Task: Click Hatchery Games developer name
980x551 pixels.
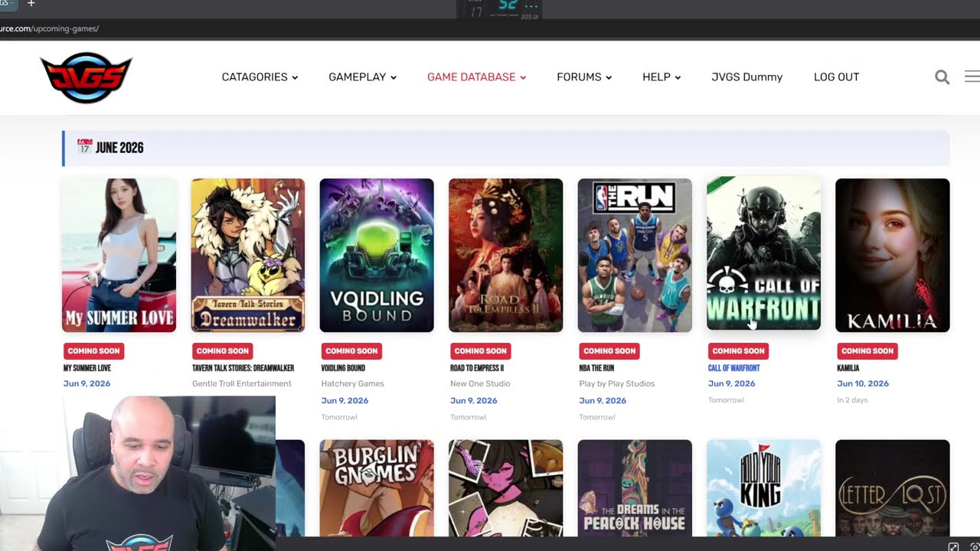Action: (x=353, y=383)
